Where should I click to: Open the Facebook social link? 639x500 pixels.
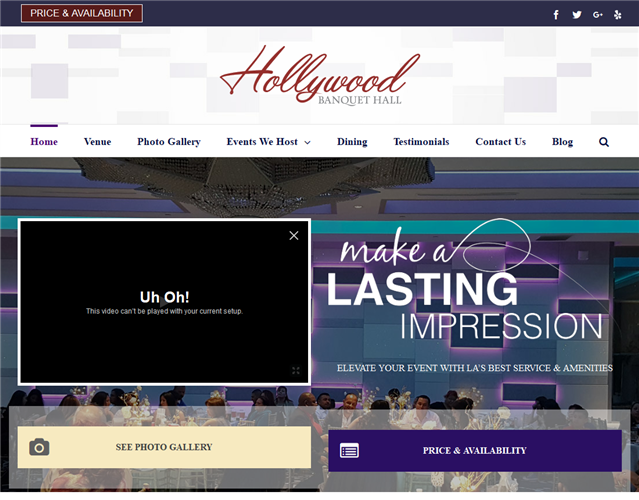click(556, 15)
